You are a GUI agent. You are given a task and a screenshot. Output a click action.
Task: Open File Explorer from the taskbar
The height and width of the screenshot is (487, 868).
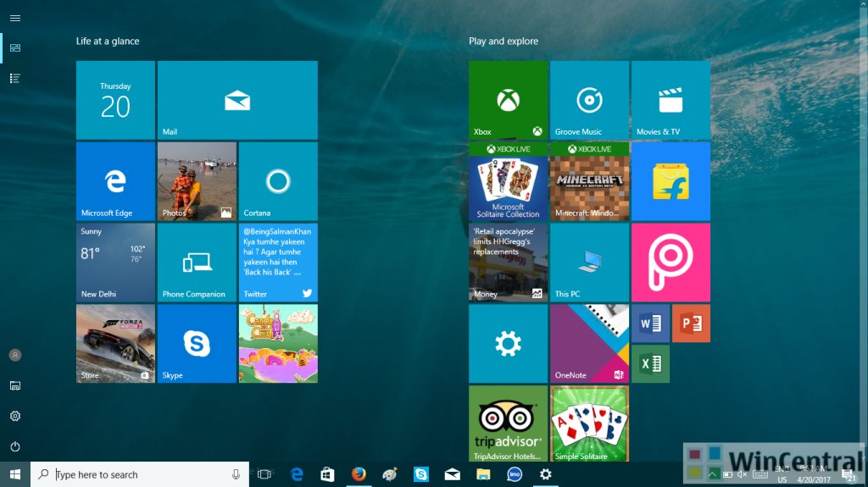pos(483,474)
